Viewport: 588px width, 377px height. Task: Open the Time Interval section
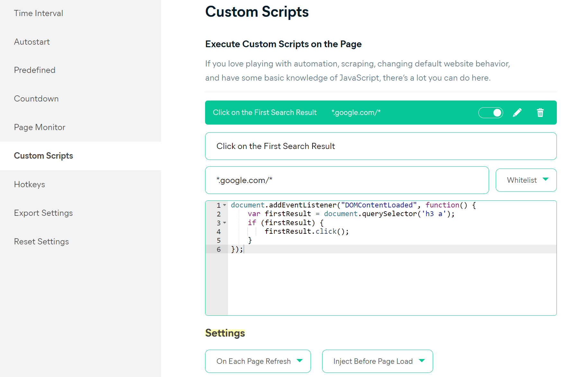39,13
